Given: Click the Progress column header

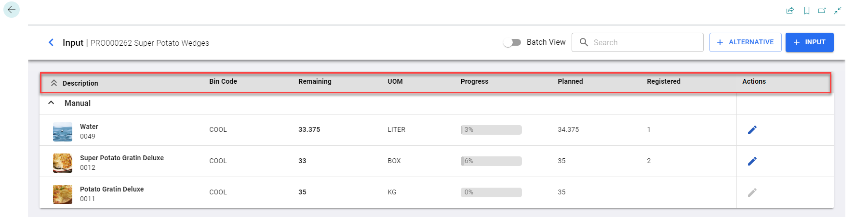Looking at the screenshot, I should click(x=474, y=81).
